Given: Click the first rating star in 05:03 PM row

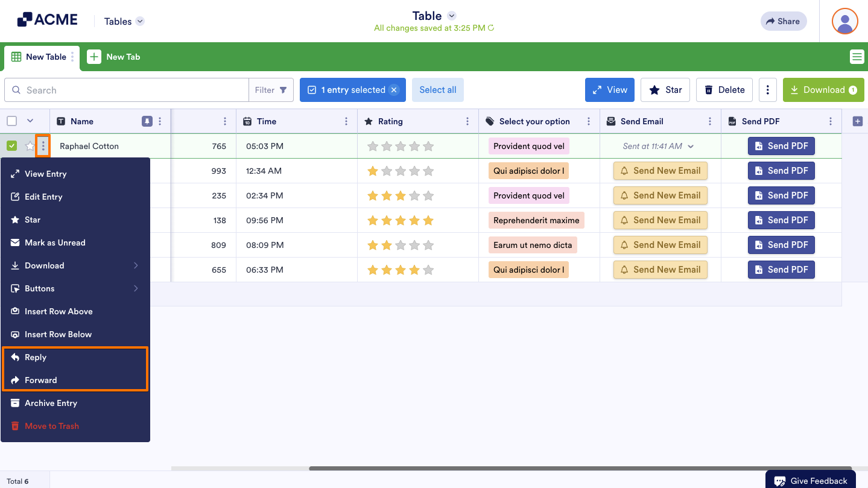Looking at the screenshot, I should (x=373, y=146).
